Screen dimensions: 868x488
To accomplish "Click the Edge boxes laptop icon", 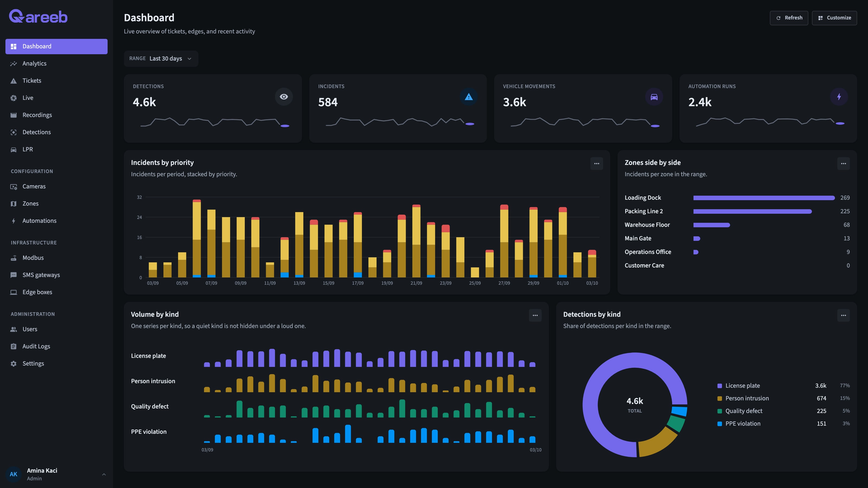I will pyautogui.click(x=14, y=292).
